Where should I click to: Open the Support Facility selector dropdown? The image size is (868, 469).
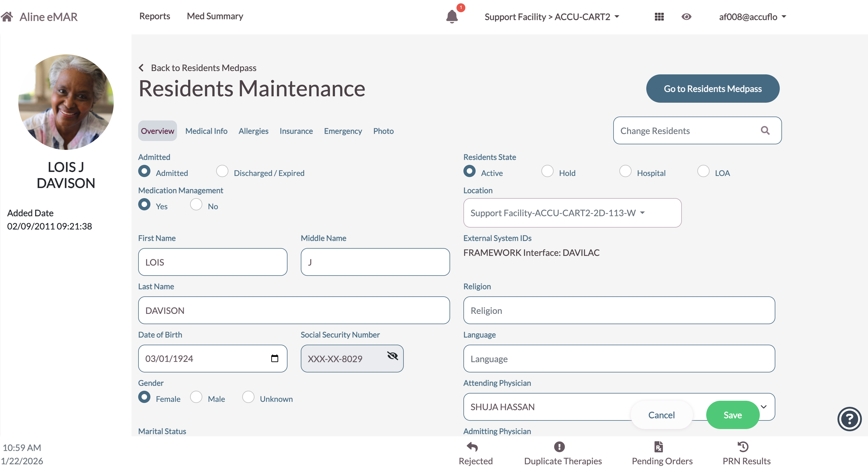[x=552, y=16]
